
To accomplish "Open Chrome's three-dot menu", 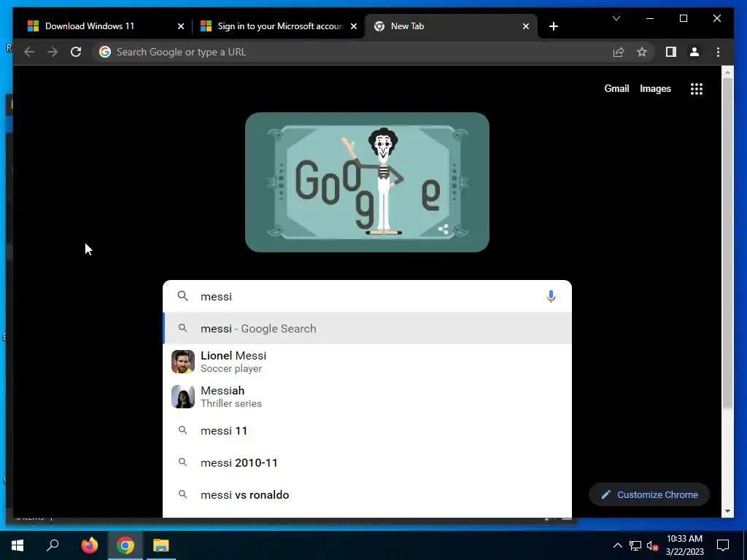I will pos(718,52).
